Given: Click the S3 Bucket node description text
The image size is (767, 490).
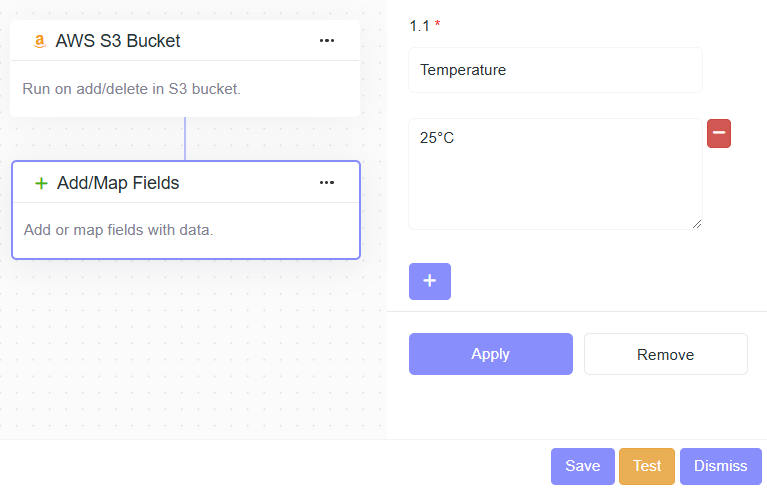Looking at the screenshot, I should tap(131, 89).
